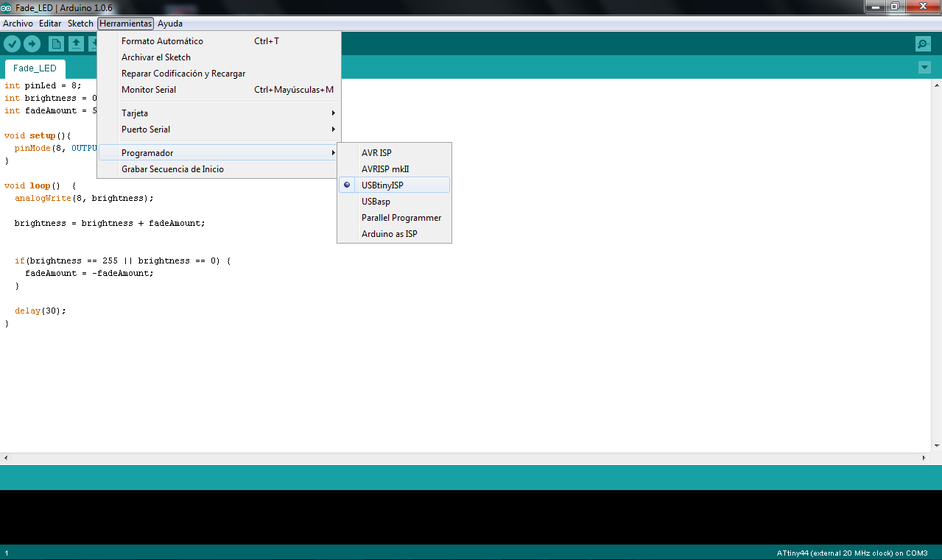Expand the Tarjeta submenu
The height and width of the screenshot is (560, 942).
click(x=219, y=113)
